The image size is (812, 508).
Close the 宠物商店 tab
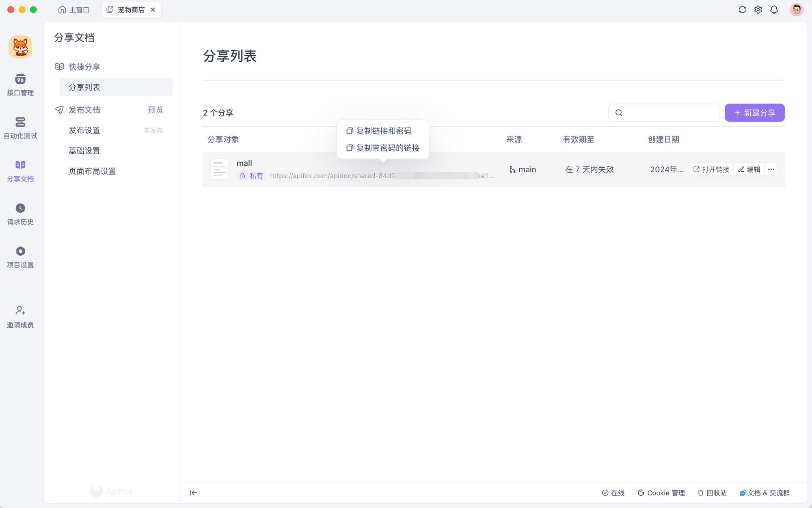click(x=153, y=10)
